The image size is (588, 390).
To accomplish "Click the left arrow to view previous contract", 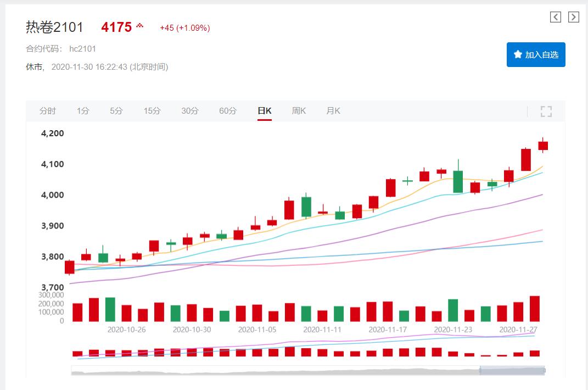I will click(556, 16).
